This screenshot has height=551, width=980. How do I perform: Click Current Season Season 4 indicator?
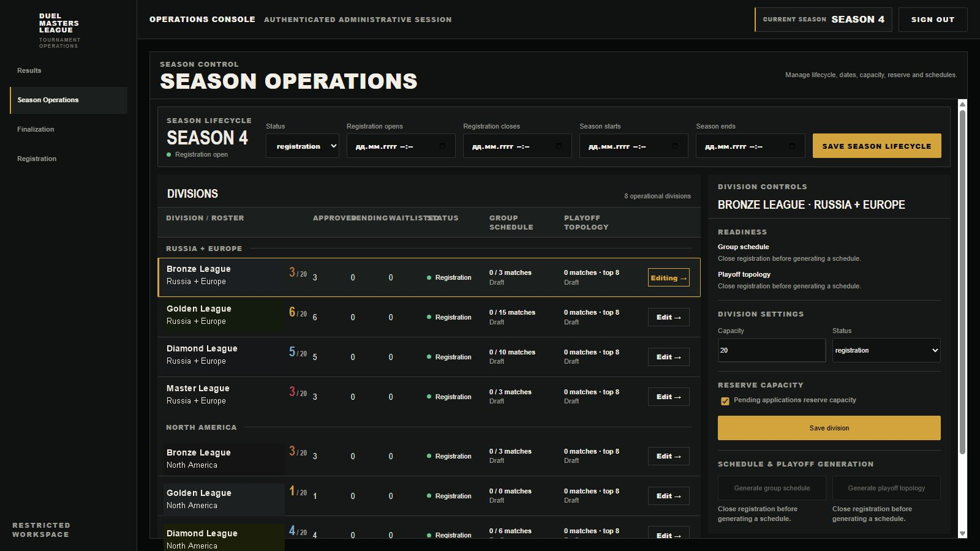click(823, 20)
